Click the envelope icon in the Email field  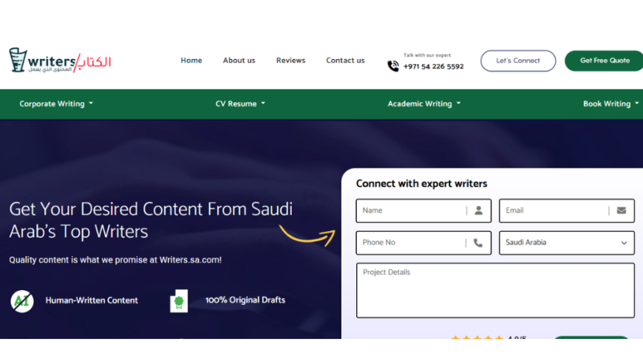point(621,210)
